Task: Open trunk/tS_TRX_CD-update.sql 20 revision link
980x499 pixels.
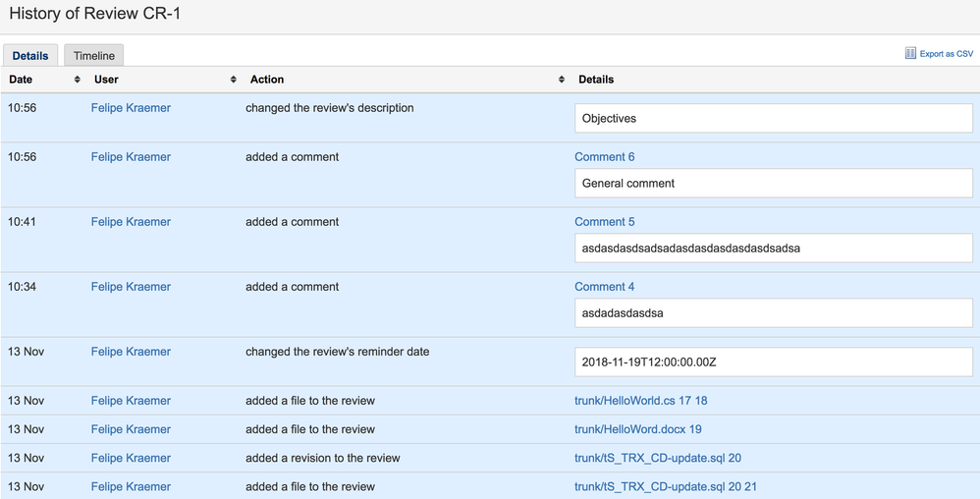Action: (x=658, y=459)
